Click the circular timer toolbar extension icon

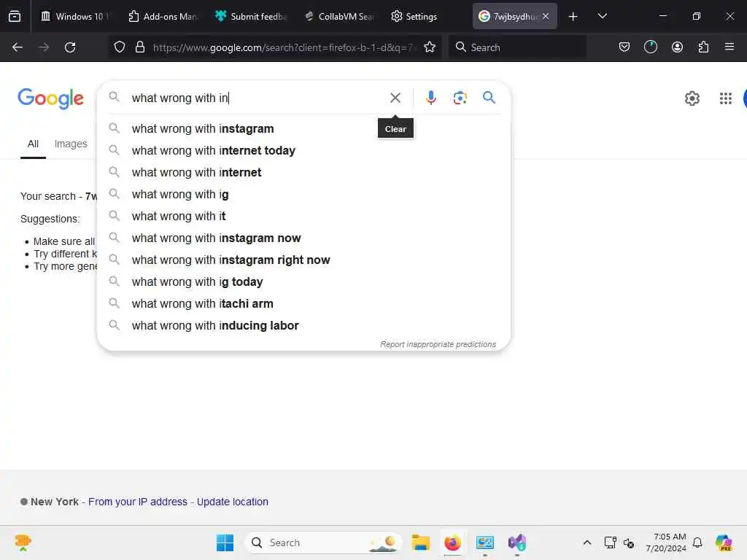[650, 47]
